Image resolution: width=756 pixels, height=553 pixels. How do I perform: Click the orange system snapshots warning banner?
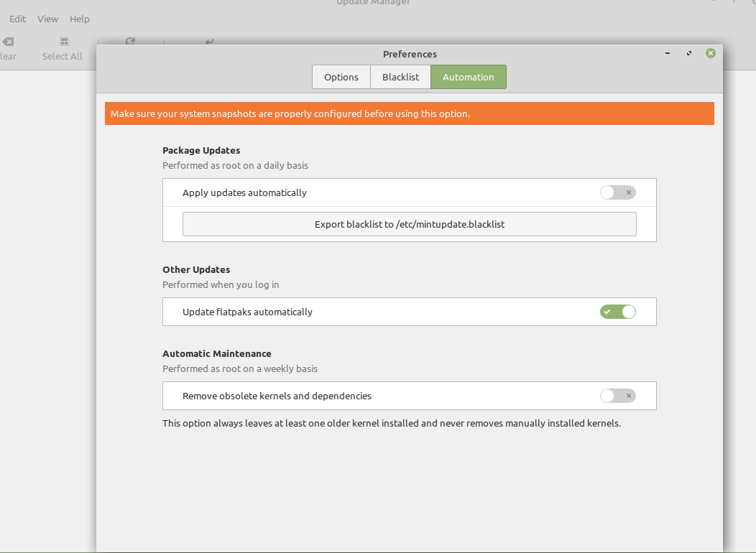coord(410,113)
